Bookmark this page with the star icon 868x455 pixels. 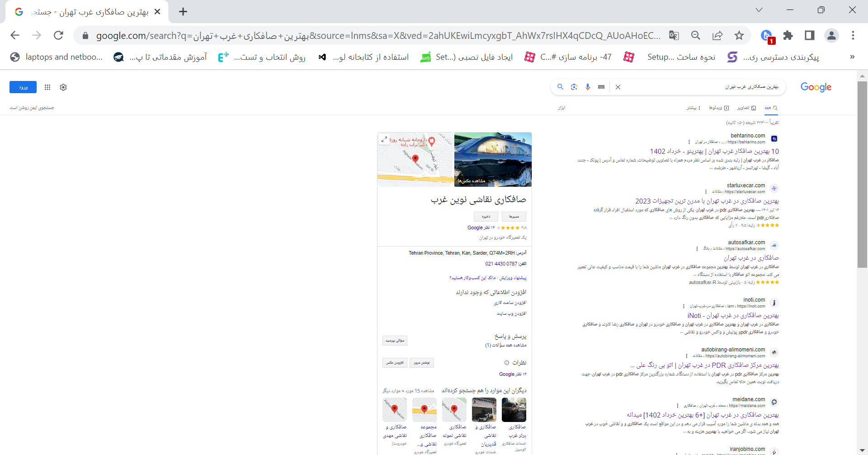tap(739, 35)
